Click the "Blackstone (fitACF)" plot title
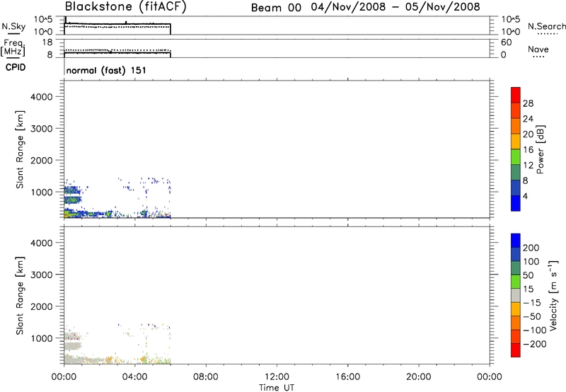Viewport: 566px width, 392px height. (125, 7)
